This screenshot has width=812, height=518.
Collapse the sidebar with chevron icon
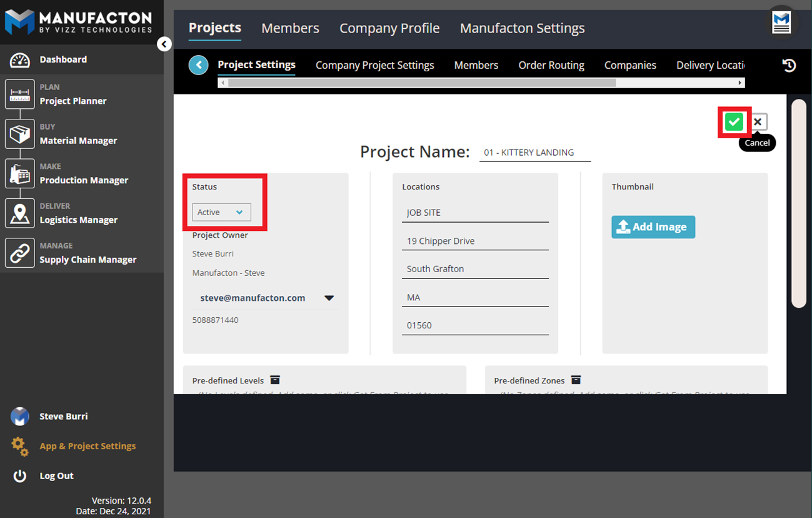click(x=164, y=44)
